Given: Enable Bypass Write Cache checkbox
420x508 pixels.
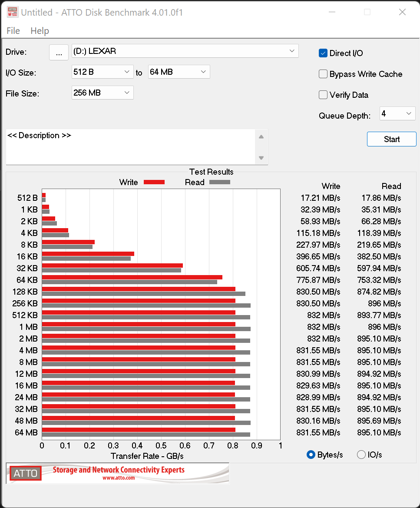Looking at the screenshot, I should 323,74.
